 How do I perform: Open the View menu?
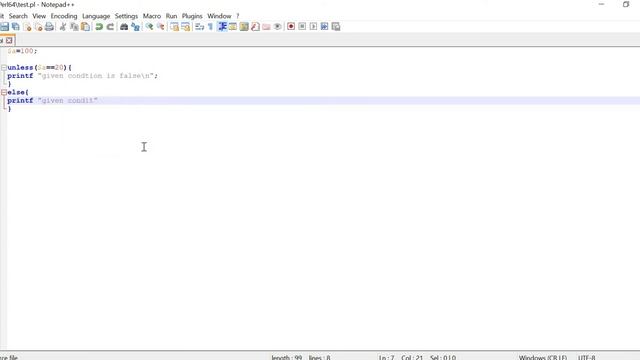pos(39,16)
